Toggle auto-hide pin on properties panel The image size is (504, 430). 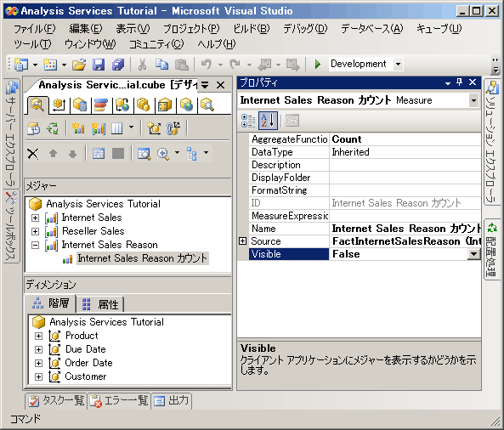point(459,82)
